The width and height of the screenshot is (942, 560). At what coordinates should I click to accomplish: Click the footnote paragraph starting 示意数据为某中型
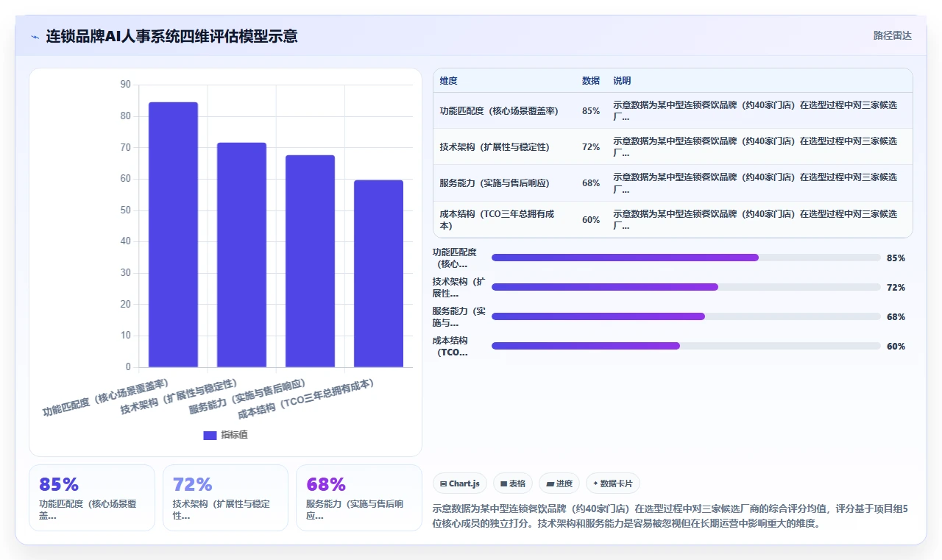670,516
